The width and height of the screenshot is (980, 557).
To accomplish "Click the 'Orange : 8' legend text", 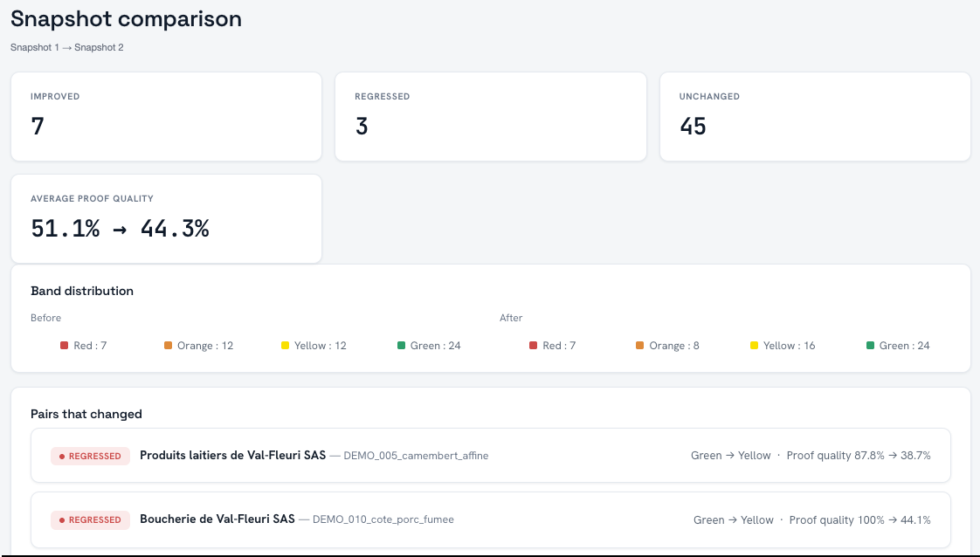I will (x=673, y=346).
